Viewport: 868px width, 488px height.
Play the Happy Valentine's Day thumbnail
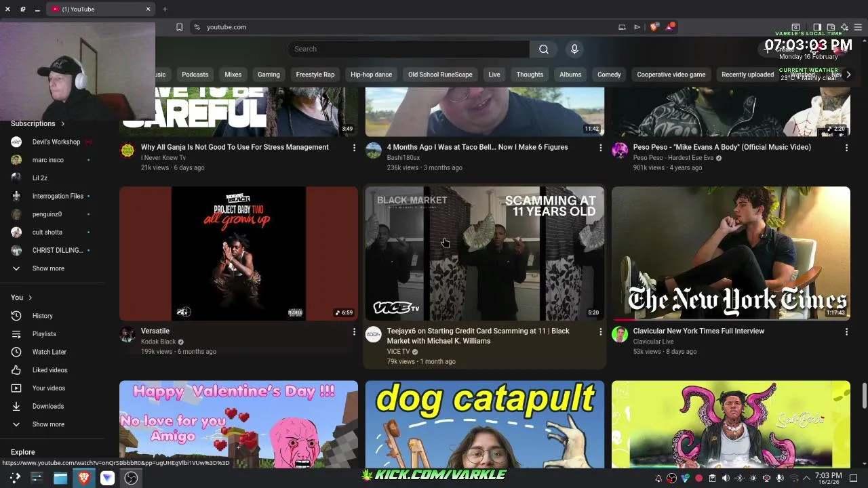(239, 424)
